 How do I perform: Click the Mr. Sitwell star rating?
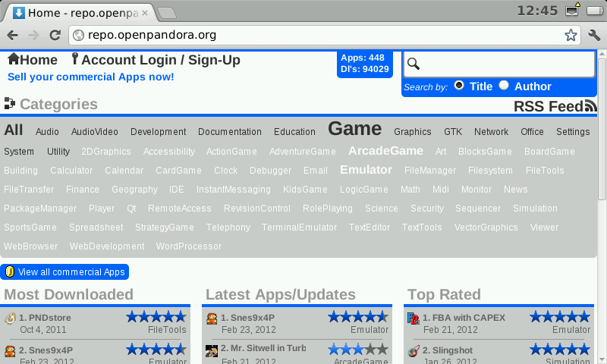coord(358,350)
